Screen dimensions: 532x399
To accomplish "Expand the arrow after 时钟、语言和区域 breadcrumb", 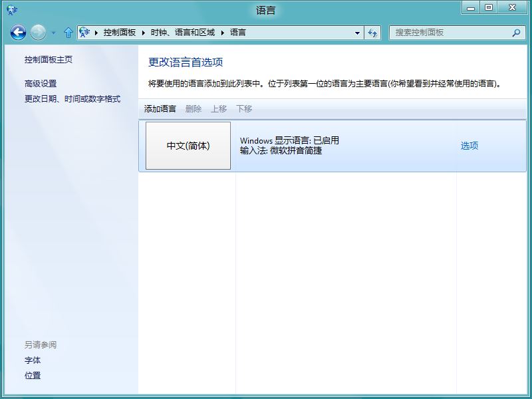I will (223, 33).
